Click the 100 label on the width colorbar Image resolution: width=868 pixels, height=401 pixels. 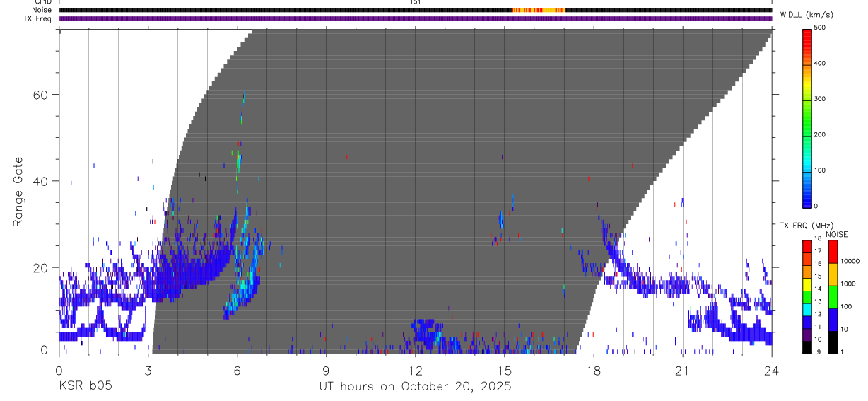pyautogui.click(x=821, y=170)
